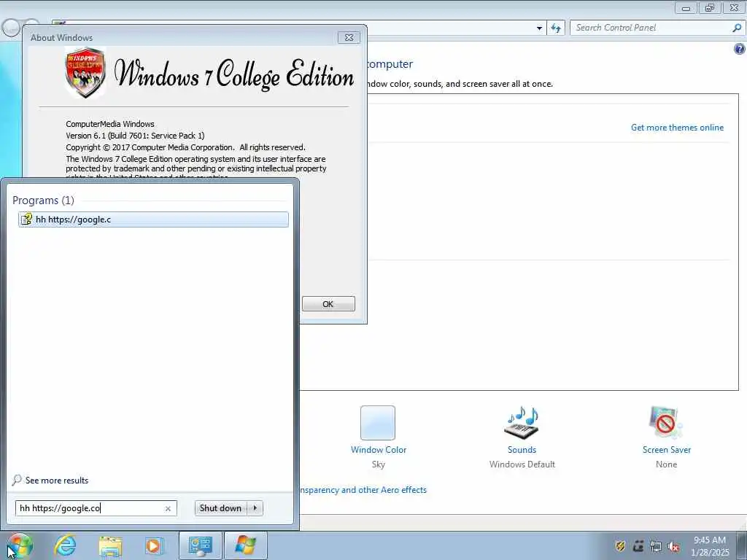The image size is (747, 560).
Task: Click OK in About Windows dialog
Action: point(328,304)
